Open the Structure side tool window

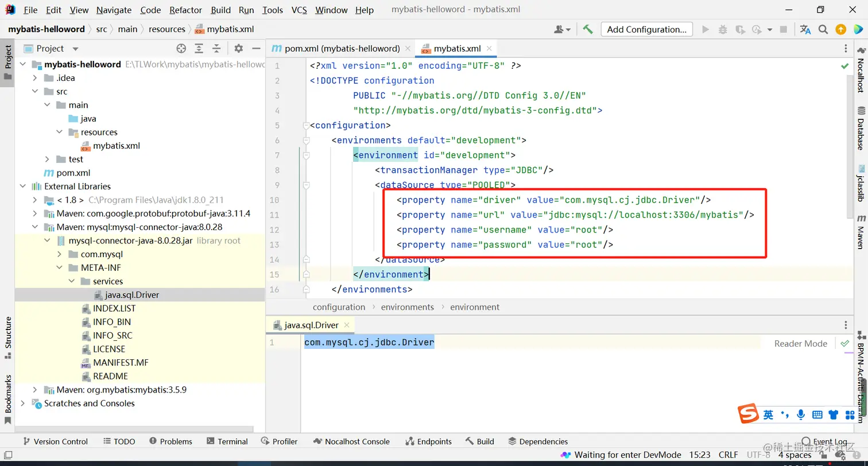8,337
